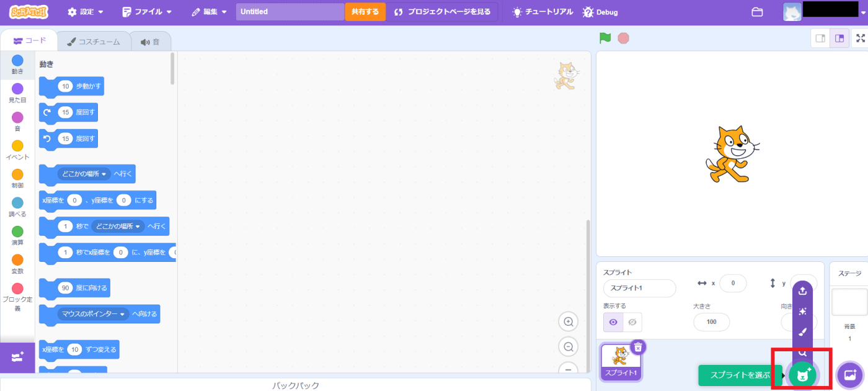Open the 設定 settings menu

coord(86,12)
